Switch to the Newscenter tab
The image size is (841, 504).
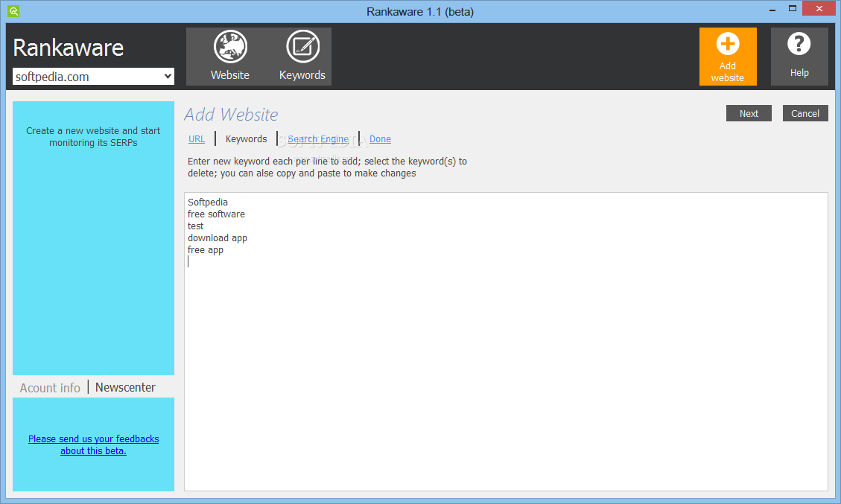[x=125, y=387]
